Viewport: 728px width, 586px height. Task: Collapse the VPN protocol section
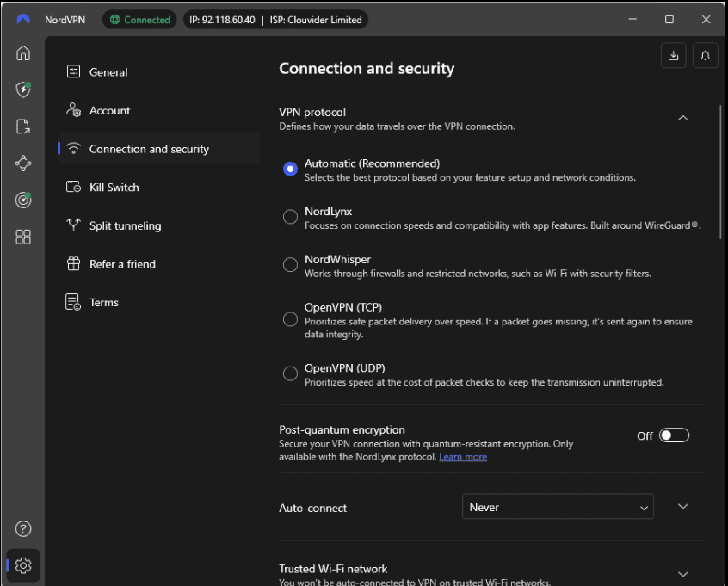682,117
